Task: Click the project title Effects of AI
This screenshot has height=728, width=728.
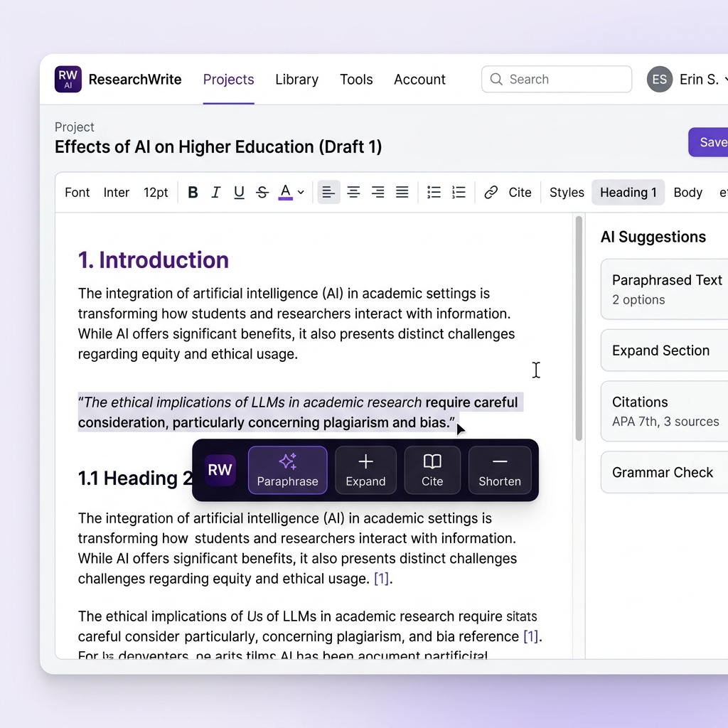Action: click(x=218, y=146)
